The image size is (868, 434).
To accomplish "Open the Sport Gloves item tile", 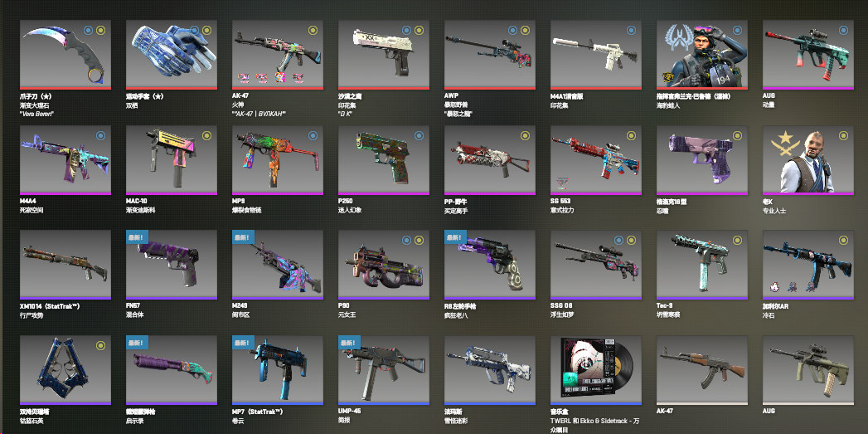I will coord(172,55).
